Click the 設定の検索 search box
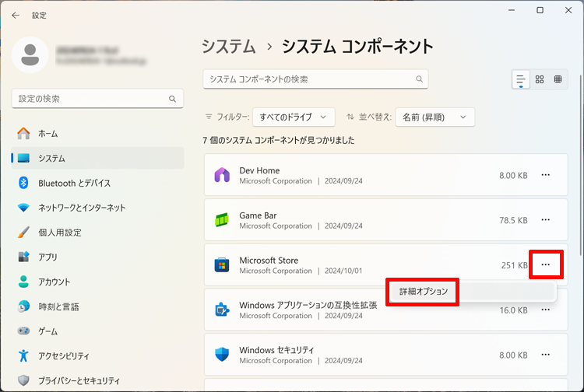Viewport: 584px width, 392px height. [x=90, y=99]
